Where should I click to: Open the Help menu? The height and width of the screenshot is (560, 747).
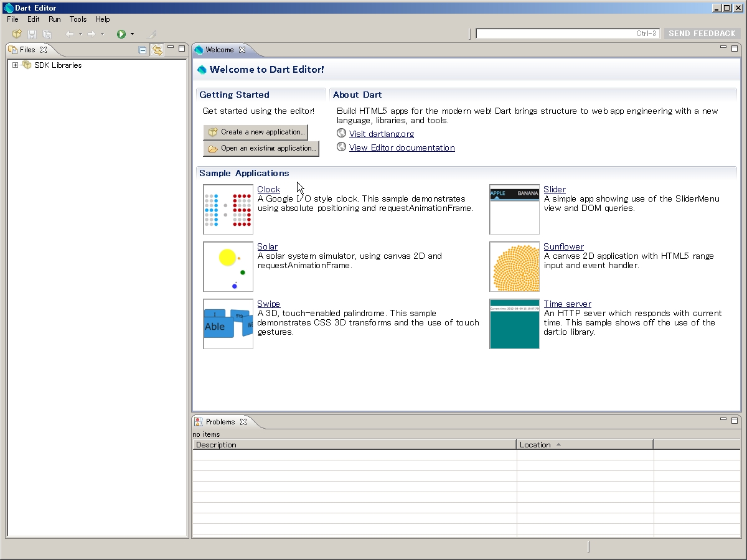pos(103,19)
